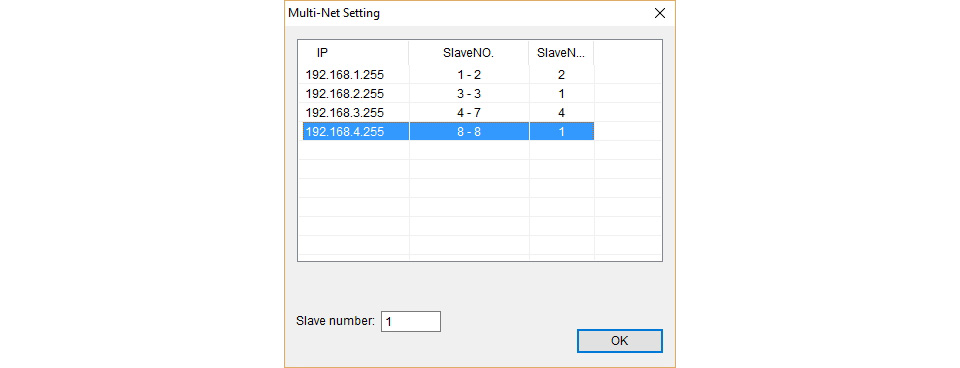Click slave count 1 in highlighted row
This screenshot has width=960, height=368.
(x=561, y=131)
